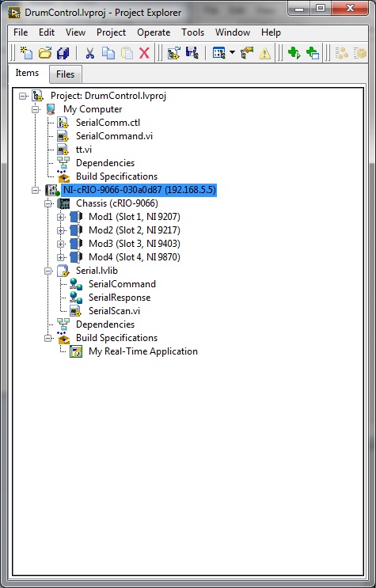Switch to the Items tab
The width and height of the screenshot is (376, 588).
point(27,73)
